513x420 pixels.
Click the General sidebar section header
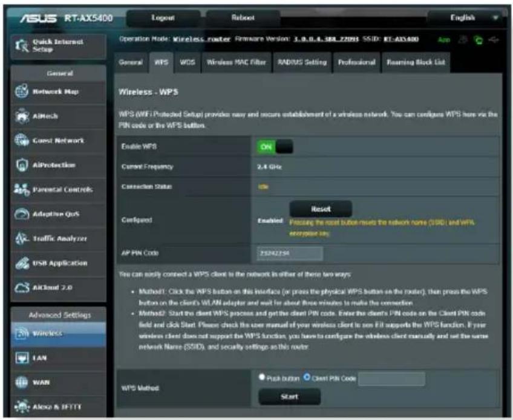[59, 73]
